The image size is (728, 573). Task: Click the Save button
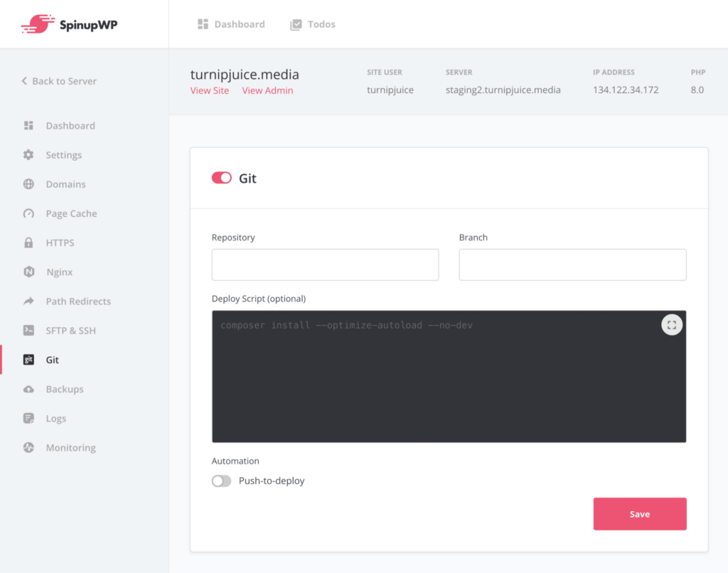point(639,513)
